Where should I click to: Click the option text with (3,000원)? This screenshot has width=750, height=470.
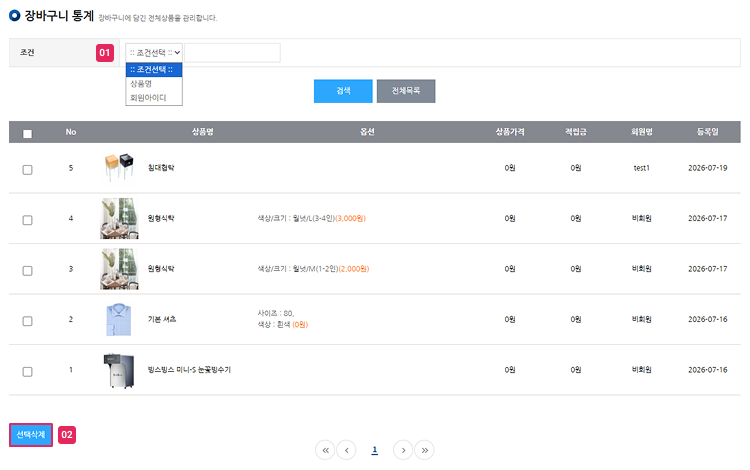pos(312,219)
